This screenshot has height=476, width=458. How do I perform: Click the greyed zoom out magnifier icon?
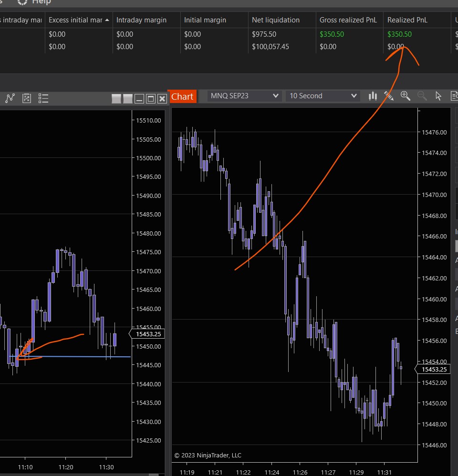pyautogui.click(x=422, y=96)
